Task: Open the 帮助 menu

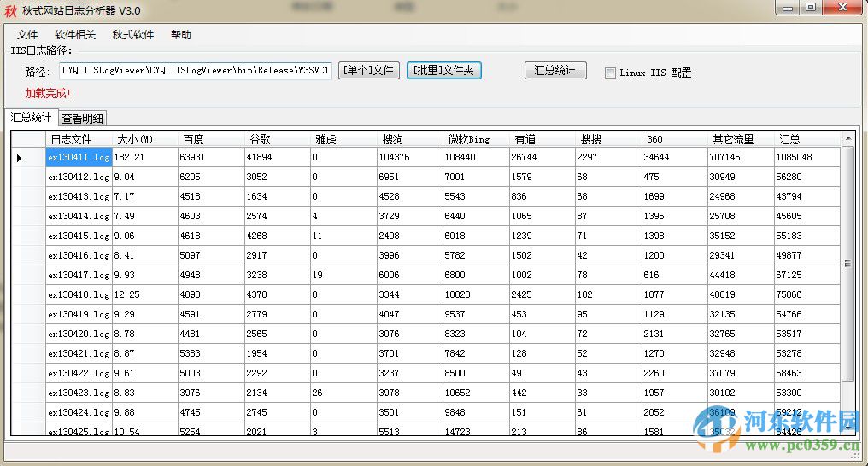Action: [x=181, y=35]
